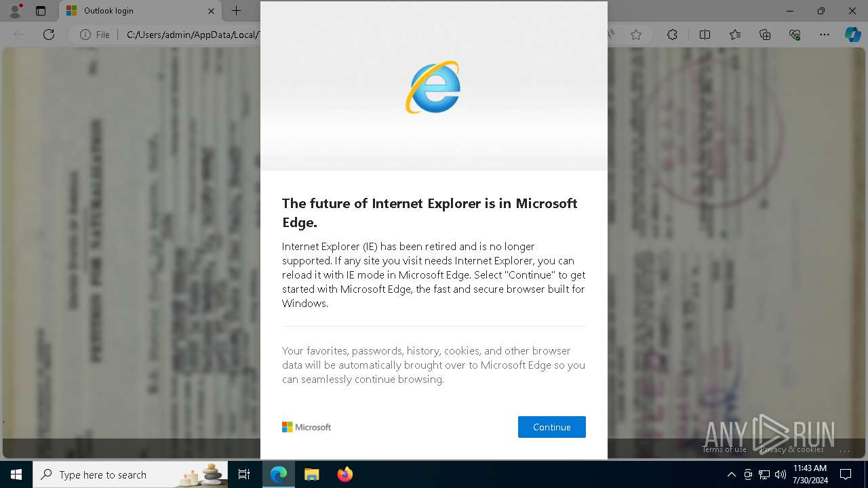Click the Terms of use link
The width and height of the screenshot is (868, 488).
[724, 449]
